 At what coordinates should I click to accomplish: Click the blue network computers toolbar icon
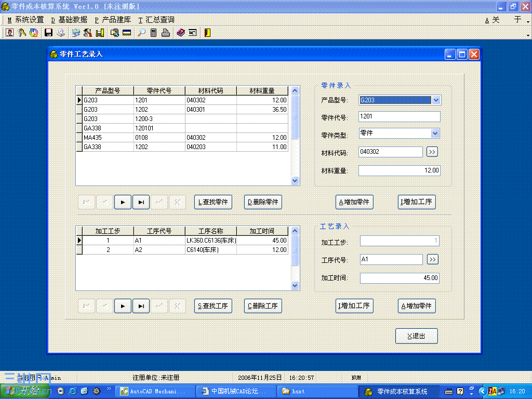[76, 33]
